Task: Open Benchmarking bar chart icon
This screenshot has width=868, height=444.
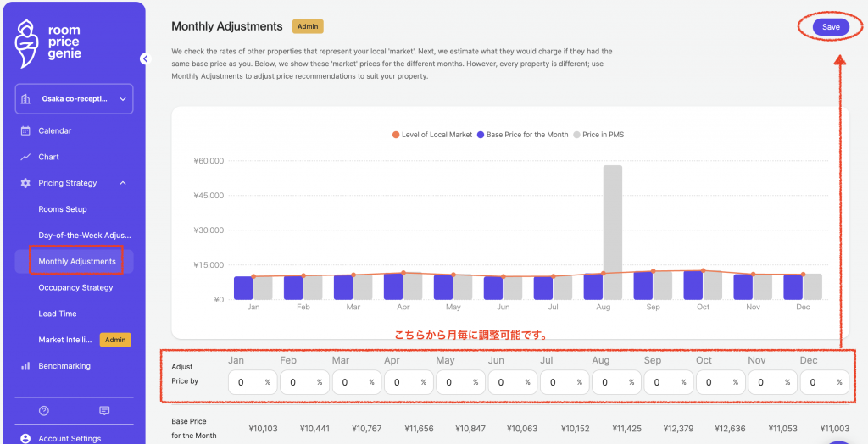Action: (25, 367)
